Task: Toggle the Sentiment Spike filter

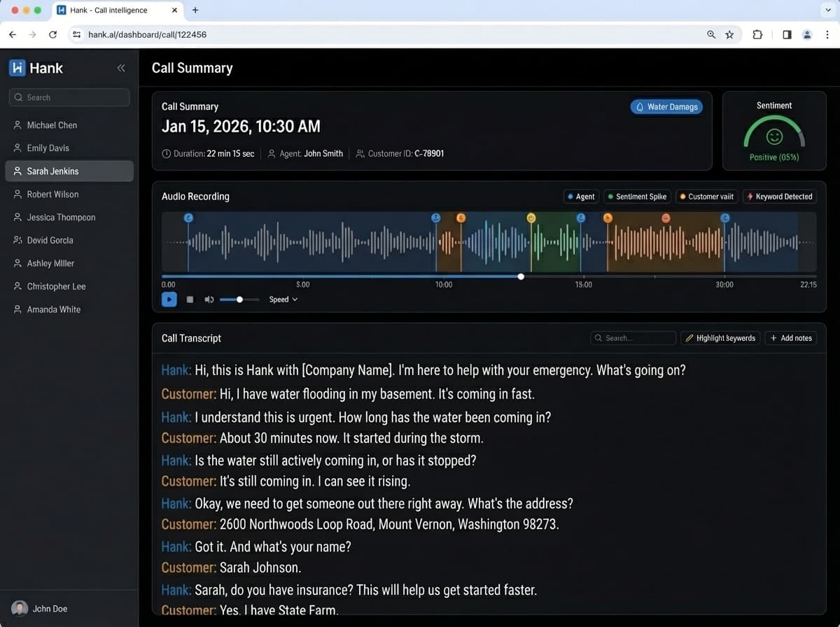Action: pyautogui.click(x=637, y=197)
